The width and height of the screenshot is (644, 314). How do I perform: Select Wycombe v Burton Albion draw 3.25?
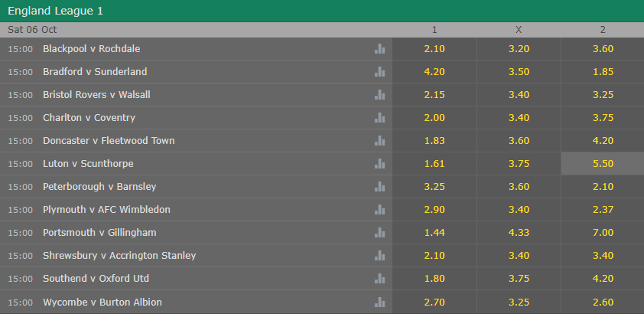[x=519, y=302]
